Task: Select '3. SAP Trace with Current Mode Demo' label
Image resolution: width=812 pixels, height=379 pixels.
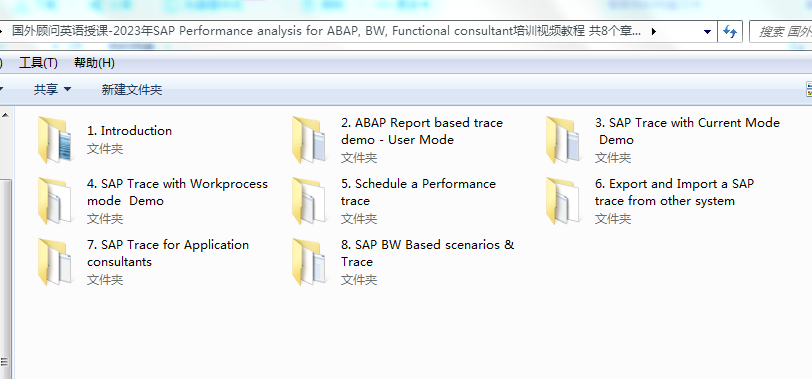Action: (x=687, y=132)
